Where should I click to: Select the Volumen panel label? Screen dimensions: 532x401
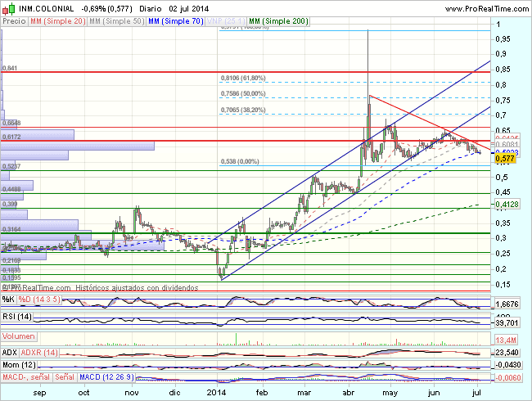(20, 336)
